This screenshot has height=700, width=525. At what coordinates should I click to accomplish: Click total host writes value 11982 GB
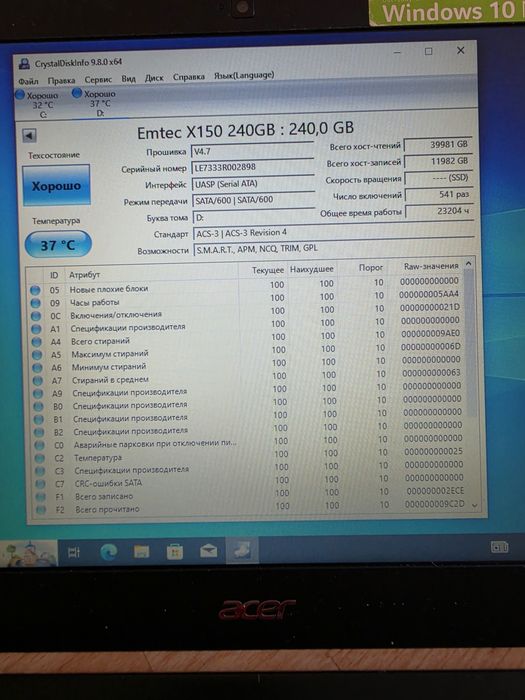click(x=438, y=161)
